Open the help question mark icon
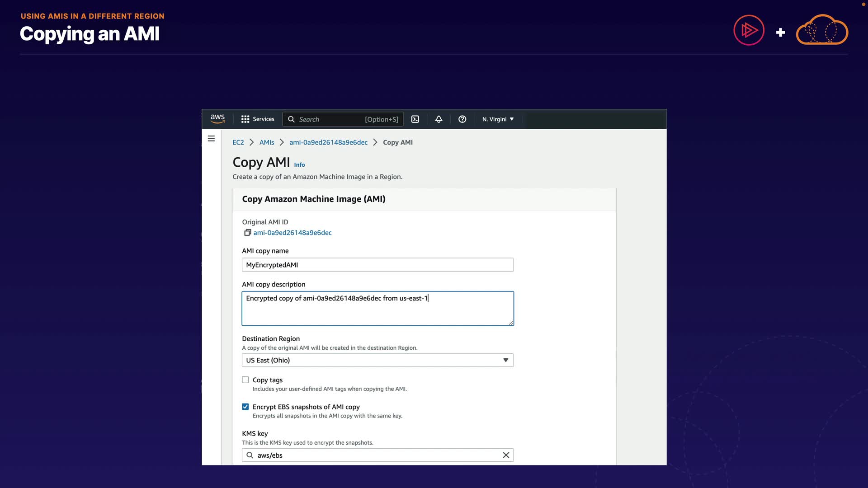868x488 pixels. (x=462, y=119)
